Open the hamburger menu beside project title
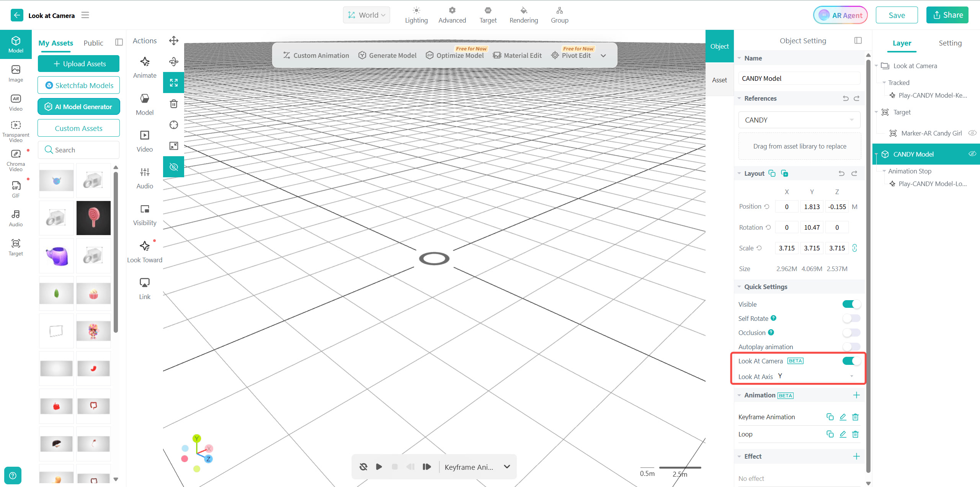This screenshot has height=487, width=980. 85,15
